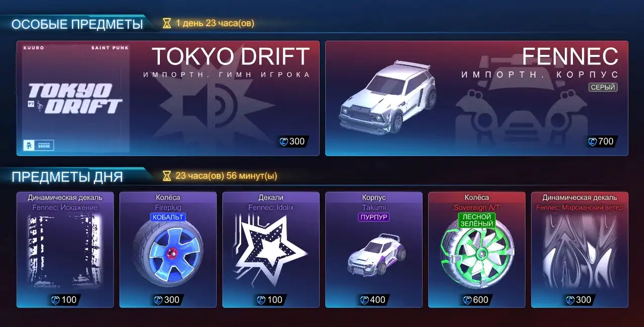Click the 300 credits price on Tokyo Drift
This screenshot has height=327, width=644.
coord(292,142)
